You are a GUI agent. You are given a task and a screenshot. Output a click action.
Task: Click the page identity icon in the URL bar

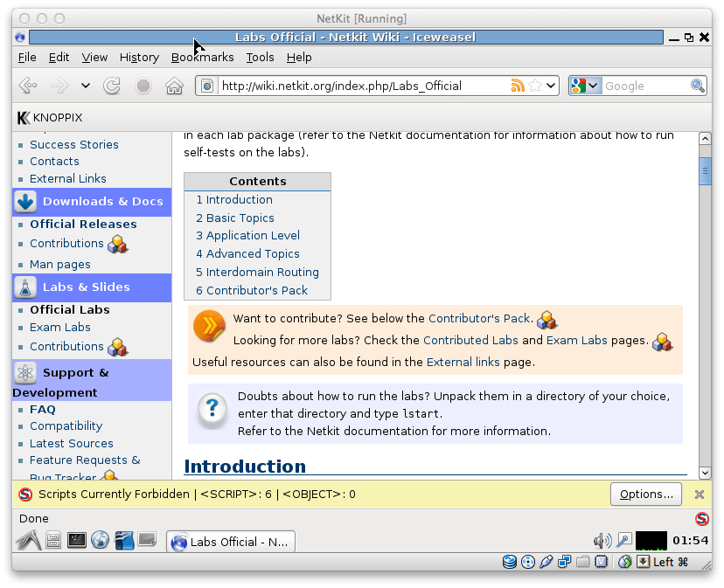(x=207, y=86)
